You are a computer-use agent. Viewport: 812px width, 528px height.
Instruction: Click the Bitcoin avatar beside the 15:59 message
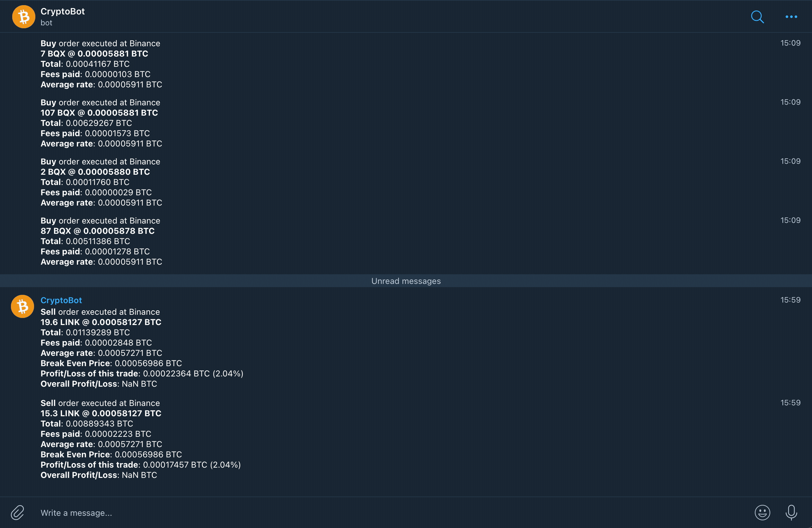click(x=22, y=306)
